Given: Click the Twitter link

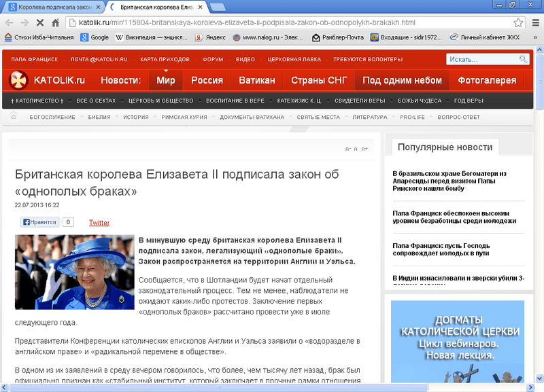Looking at the screenshot, I should click(x=99, y=223).
